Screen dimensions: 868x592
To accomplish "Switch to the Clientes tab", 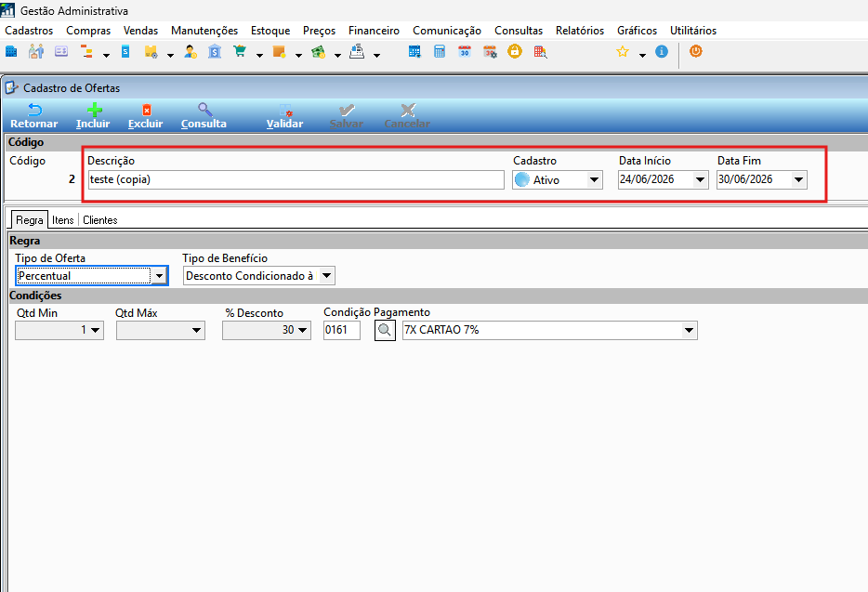I will [100, 220].
